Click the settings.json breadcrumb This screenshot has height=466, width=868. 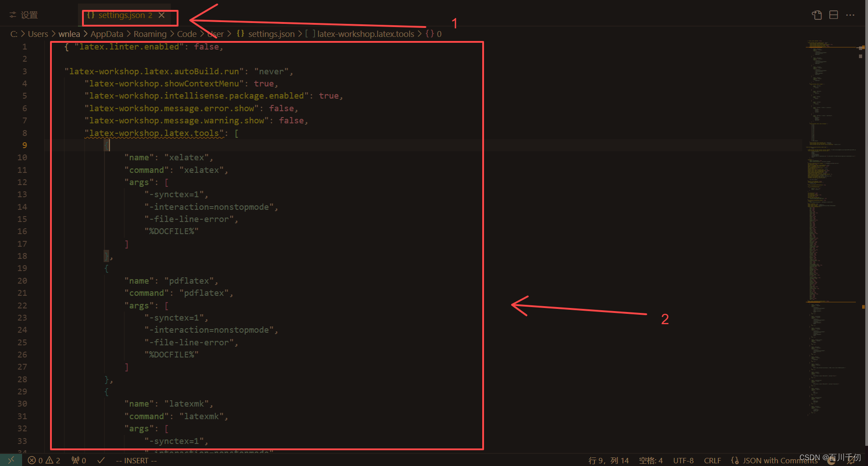265,34
